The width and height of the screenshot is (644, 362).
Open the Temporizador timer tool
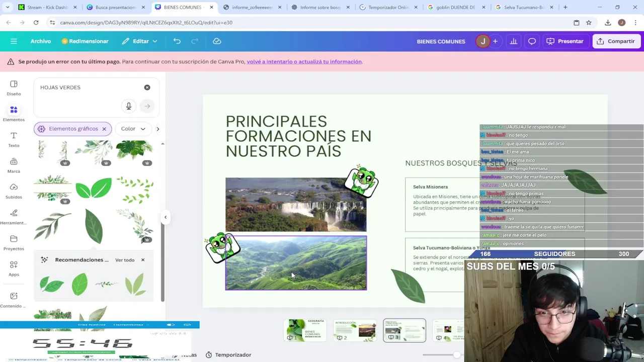pyautogui.click(x=228, y=355)
